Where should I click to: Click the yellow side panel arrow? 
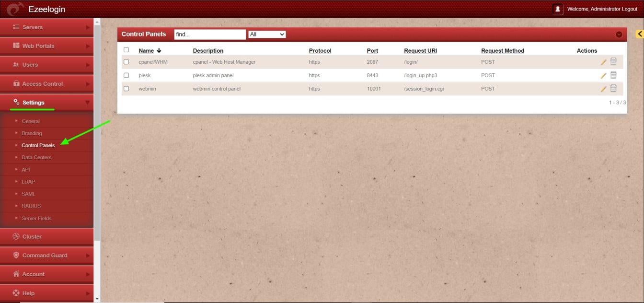point(640,34)
